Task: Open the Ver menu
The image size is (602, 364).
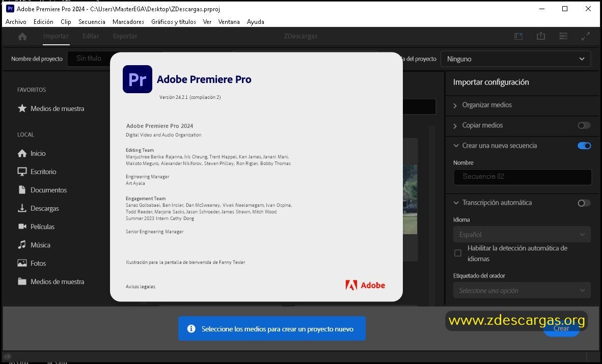Action: [207, 22]
